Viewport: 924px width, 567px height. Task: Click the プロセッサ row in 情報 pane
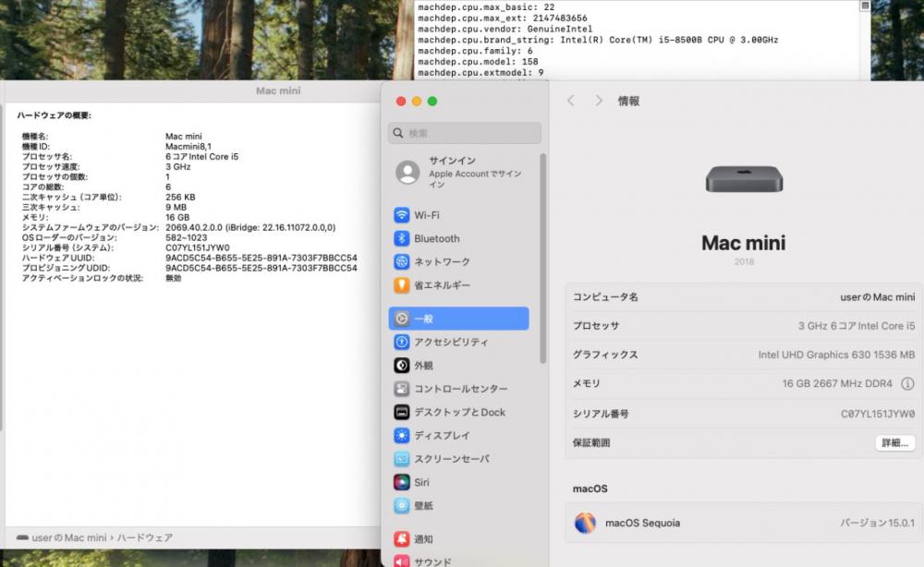[744, 326]
